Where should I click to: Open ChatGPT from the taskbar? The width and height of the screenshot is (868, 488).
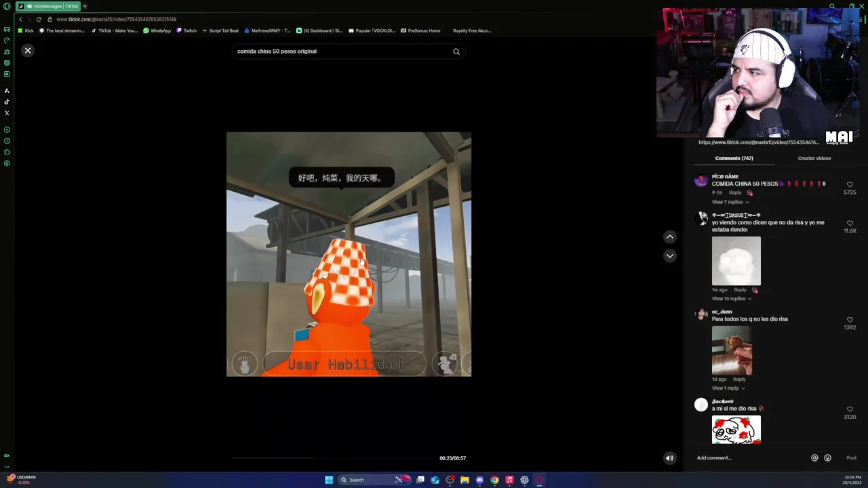pos(524,480)
